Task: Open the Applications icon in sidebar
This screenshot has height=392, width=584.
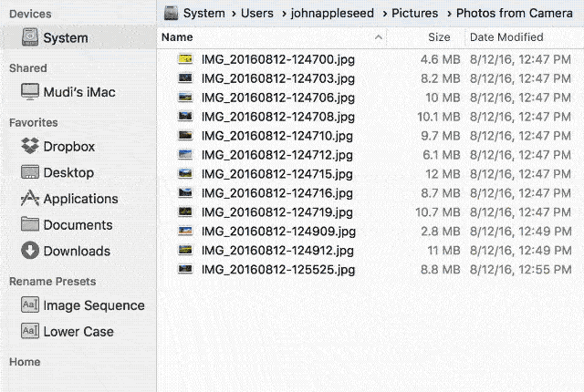Action: coord(30,199)
